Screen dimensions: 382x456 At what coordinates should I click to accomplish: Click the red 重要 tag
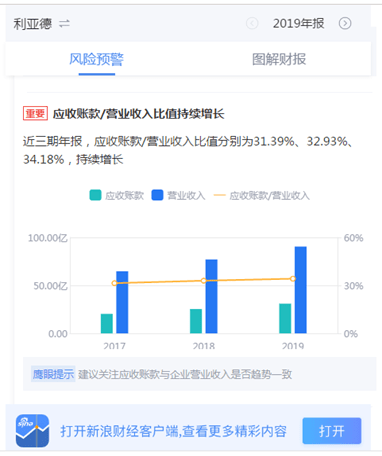pyautogui.click(x=35, y=113)
